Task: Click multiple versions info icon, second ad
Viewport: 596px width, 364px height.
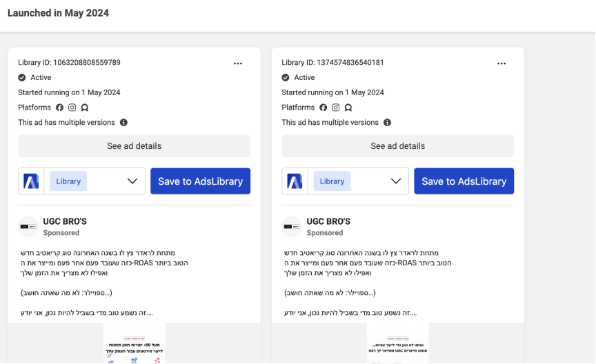Action: tap(388, 123)
